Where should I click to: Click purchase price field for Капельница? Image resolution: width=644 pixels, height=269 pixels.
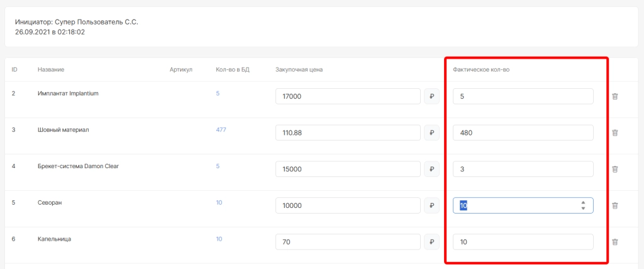(348, 242)
